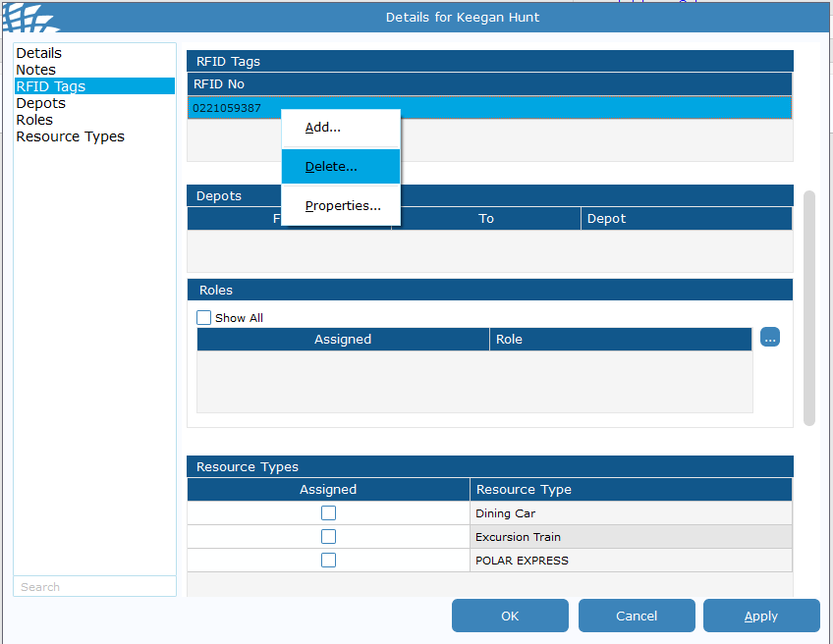Image resolution: width=833 pixels, height=644 pixels.
Task: Select Roles in the navigation list
Action: (x=34, y=120)
